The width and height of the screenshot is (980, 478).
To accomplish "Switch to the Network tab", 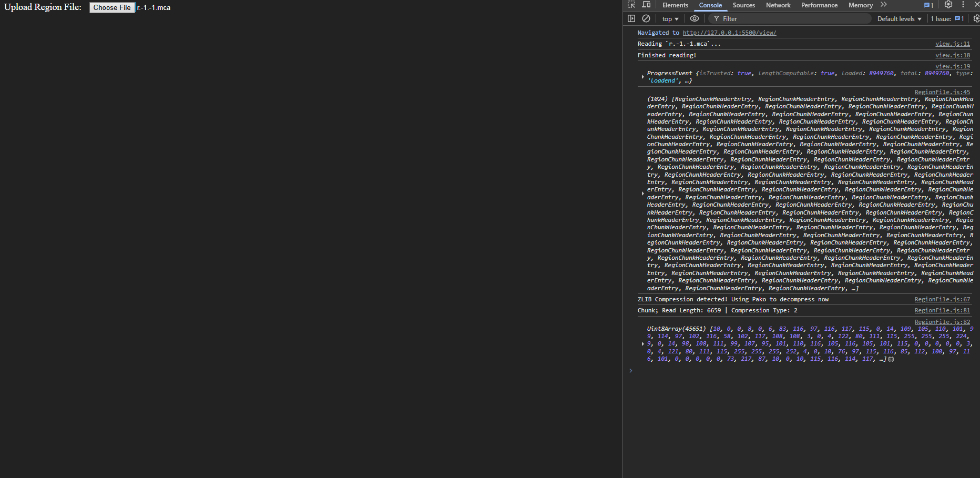I will 778,5.
